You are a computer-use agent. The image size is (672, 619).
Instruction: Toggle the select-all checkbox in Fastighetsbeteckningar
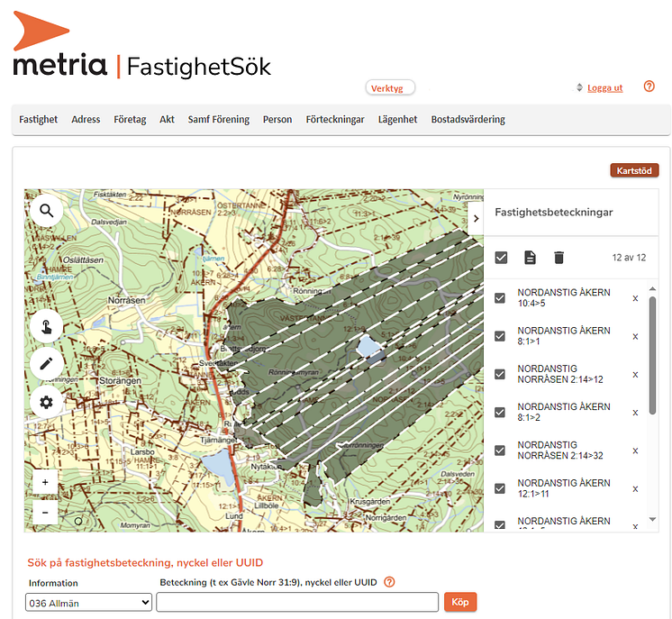coord(501,258)
